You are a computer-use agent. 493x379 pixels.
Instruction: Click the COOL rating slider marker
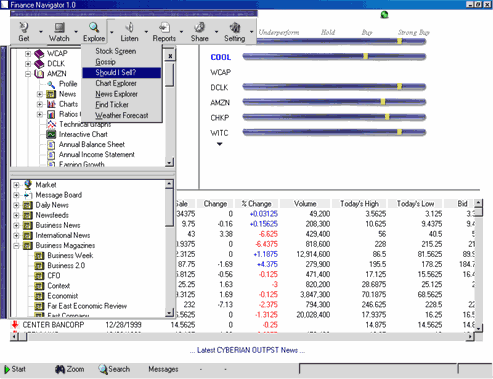(x=366, y=56)
